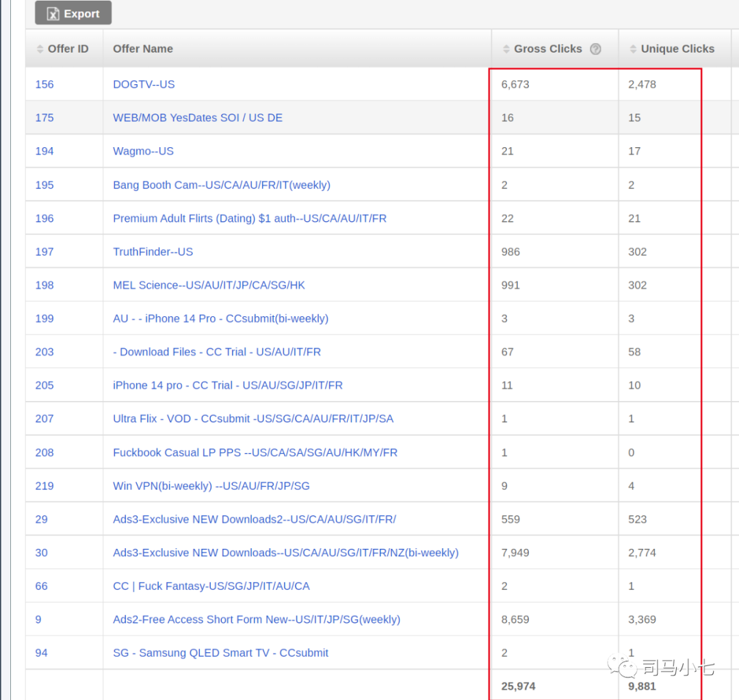Screen dimensions: 739x700
Task: Open Ads3-Exclusive NEW Downloads NZ(bi-weekly) offer
Action: (x=285, y=552)
